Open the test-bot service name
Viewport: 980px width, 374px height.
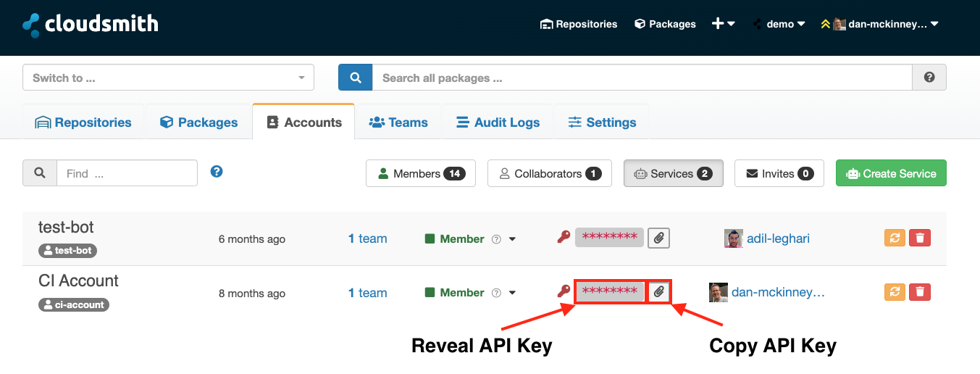pos(66,227)
